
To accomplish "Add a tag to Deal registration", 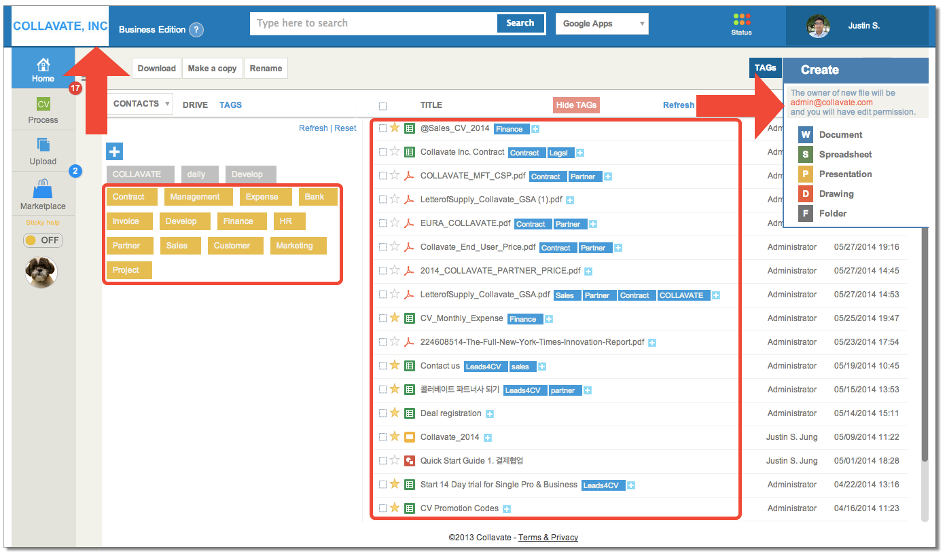I will [490, 414].
